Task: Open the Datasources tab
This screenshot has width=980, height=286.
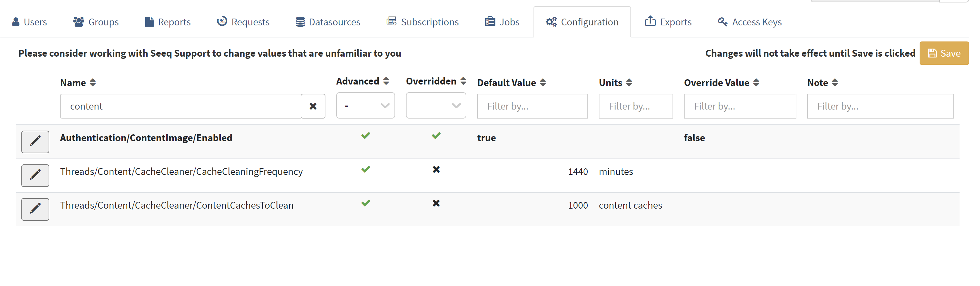Action: (x=328, y=22)
